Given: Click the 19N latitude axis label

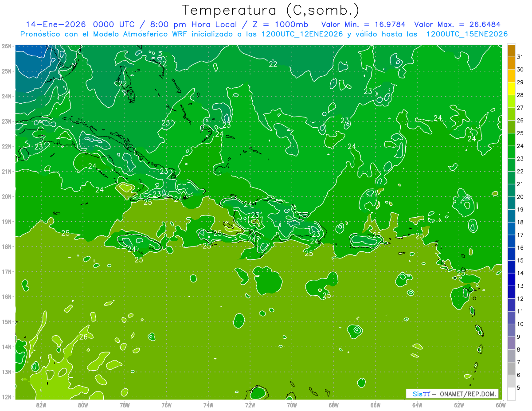Looking at the screenshot, I should pyautogui.click(x=7, y=221).
